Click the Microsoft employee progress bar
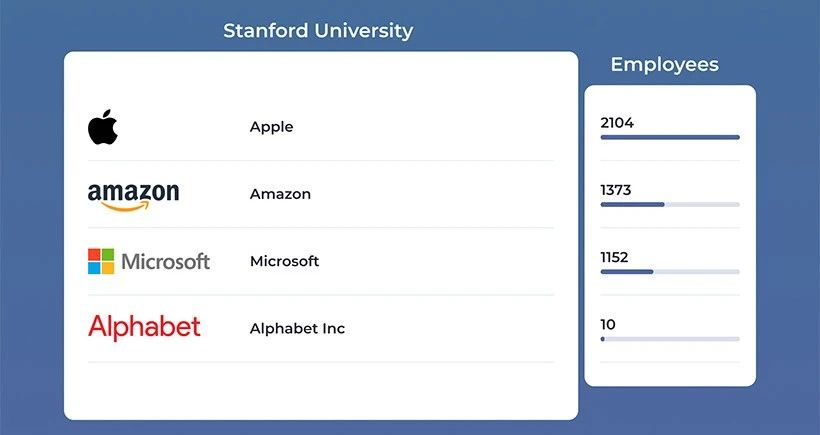820x435 pixels. pyautogui.click(x=670, y=271)
